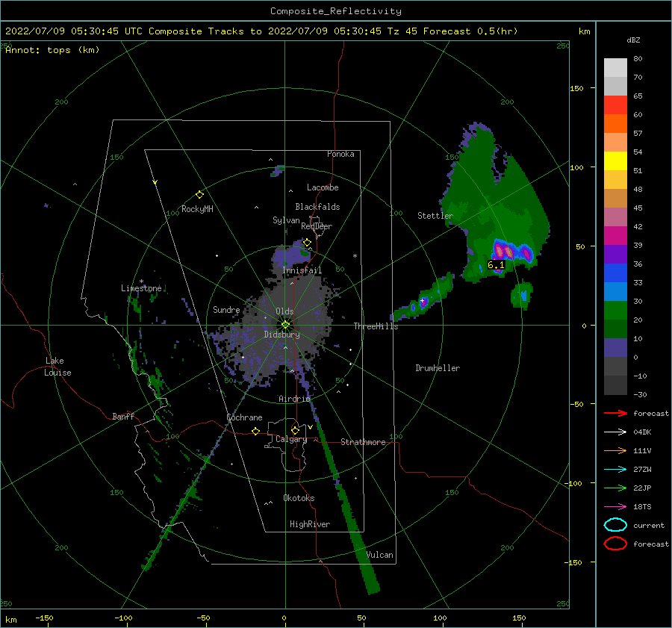Image resolution: width=672 pixels, height=628 pixels.
Task: Click the Drumheller label
Action: tap(438, 368)
